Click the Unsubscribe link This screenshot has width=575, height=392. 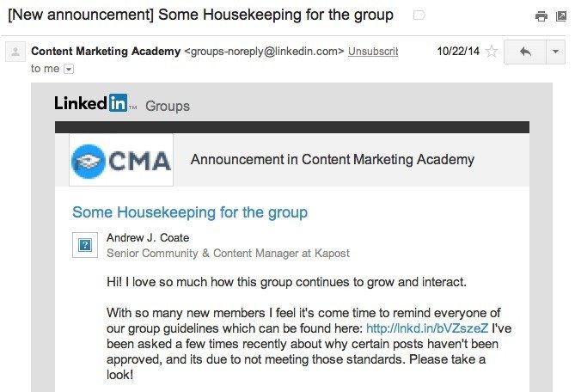(373, 52)
